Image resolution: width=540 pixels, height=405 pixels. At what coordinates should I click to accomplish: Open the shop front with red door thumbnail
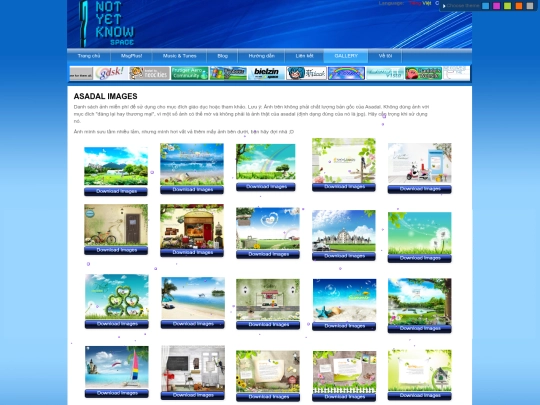point(192,226)
